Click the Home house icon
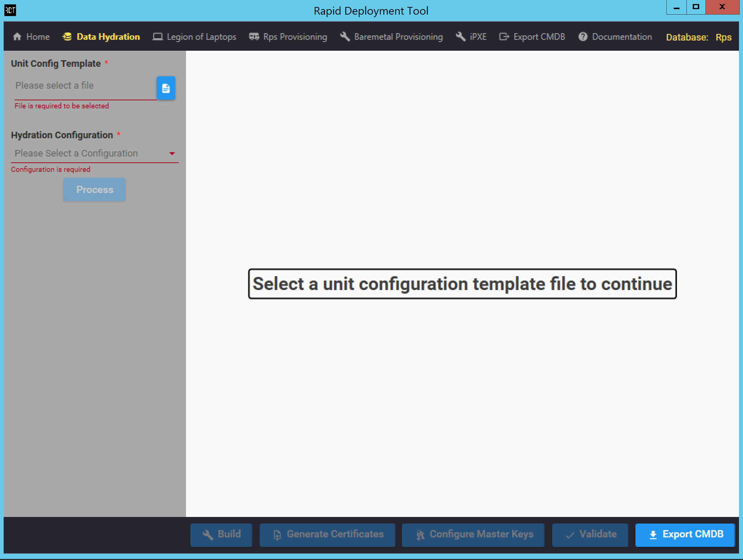The image size is (743, 560). 17,36
